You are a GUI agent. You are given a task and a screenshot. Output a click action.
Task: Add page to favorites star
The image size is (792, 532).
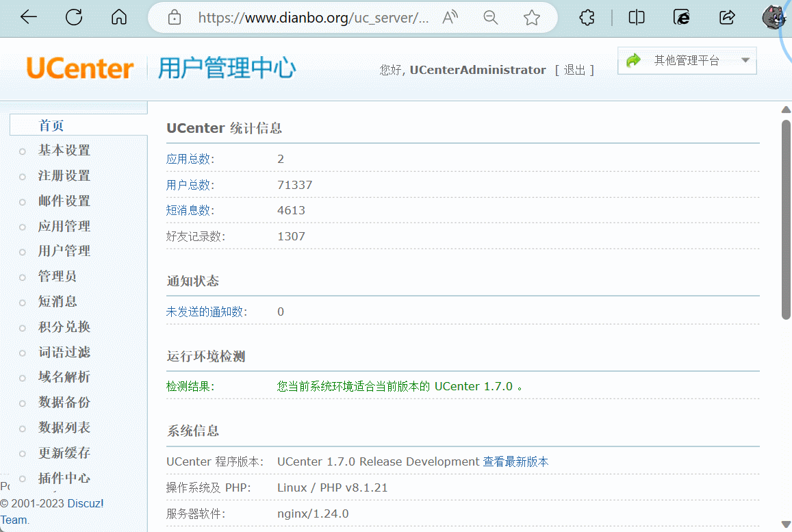coord(531,18)
